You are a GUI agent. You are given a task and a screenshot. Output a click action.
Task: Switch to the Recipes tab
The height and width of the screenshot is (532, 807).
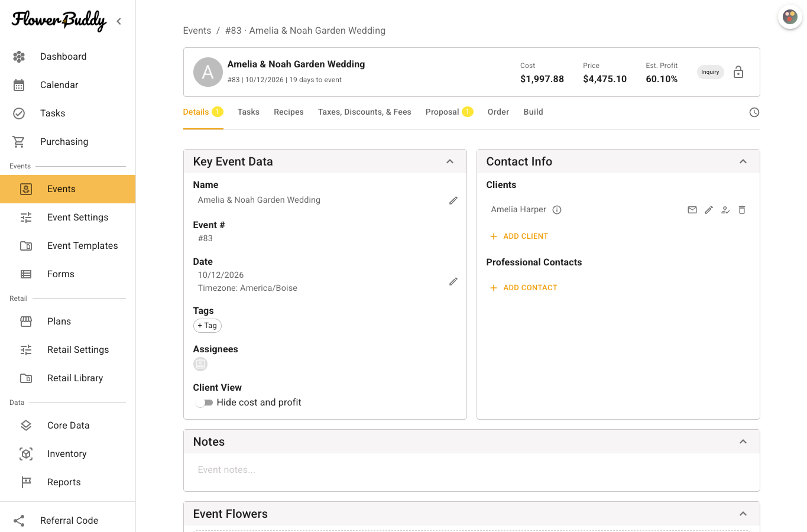pos(289,112)
